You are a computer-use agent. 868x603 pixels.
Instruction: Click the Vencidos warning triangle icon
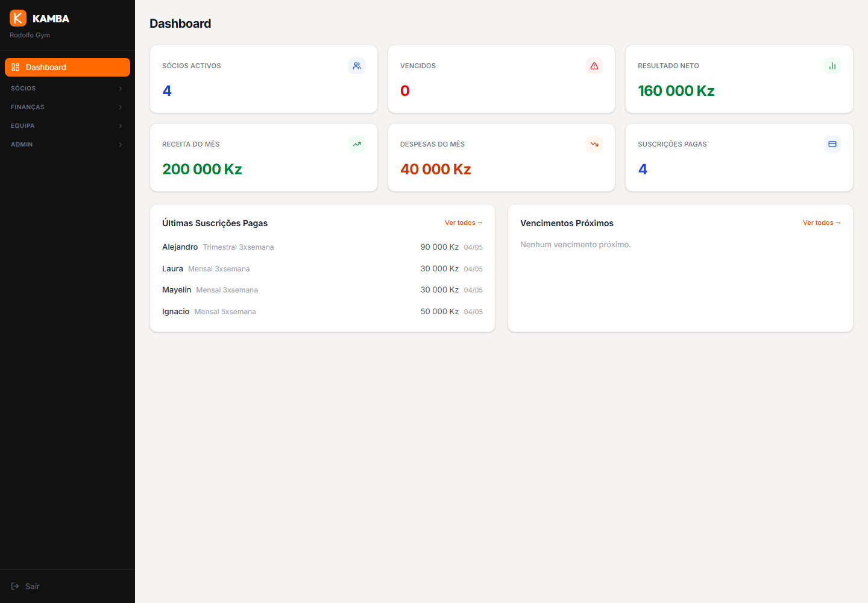pos(594,66)
